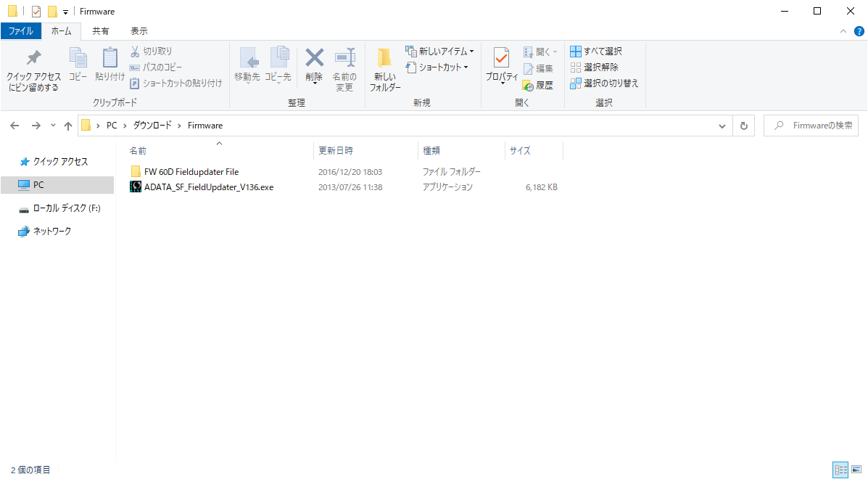
Task: Select Local Disk (F:) in sidebar
Action: coord(59,208)
